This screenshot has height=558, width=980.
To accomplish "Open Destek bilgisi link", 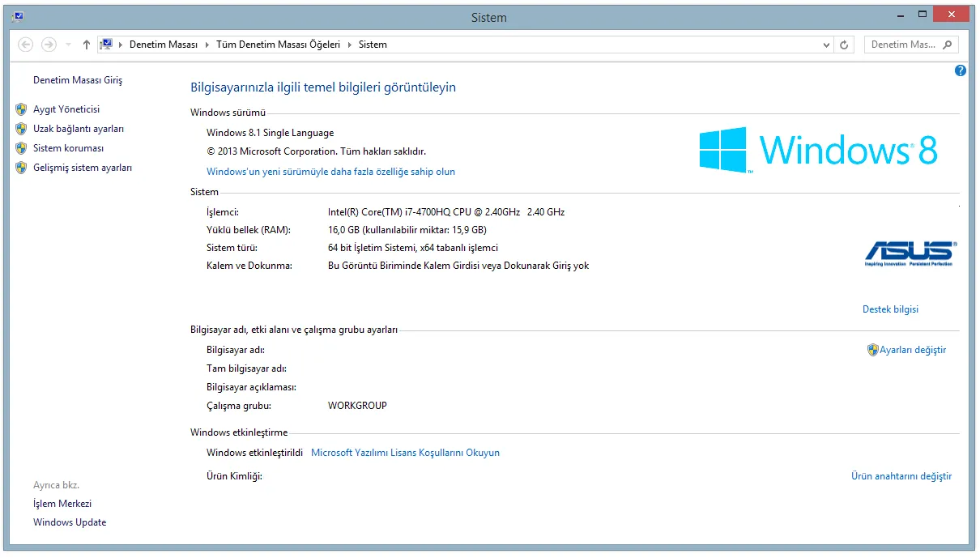I will pyautogui.click(x=890, y=309).
